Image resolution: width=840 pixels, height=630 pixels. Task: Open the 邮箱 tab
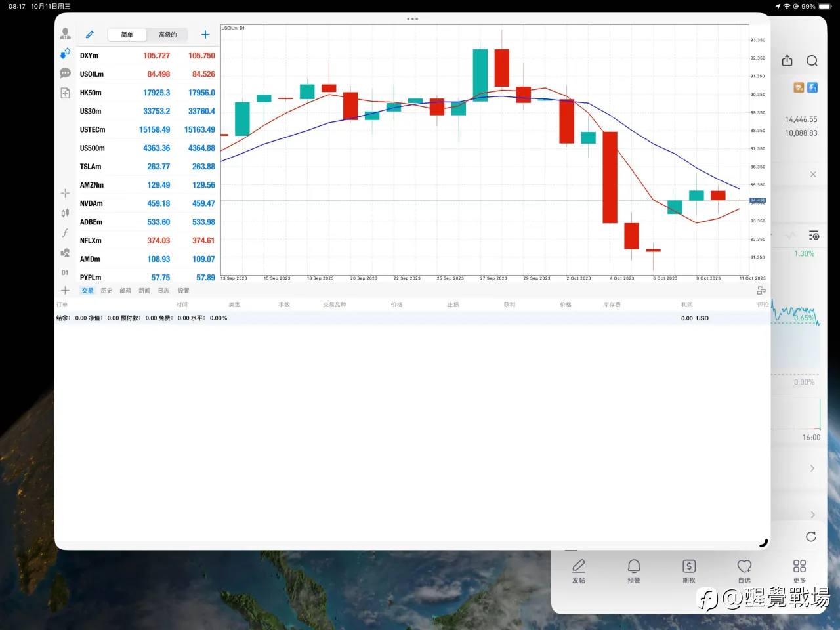pyautogui.click(x=125, y=291)
